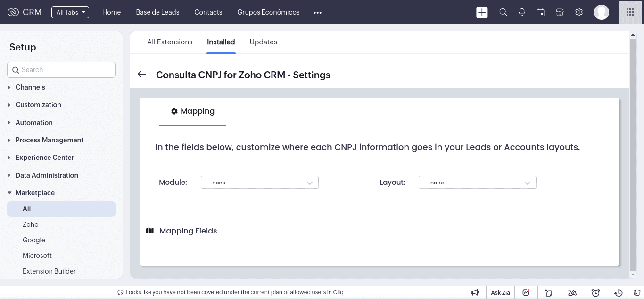Image resolution: width=644 pixels, height=299 pixels.
Task: Click the user profile avatar
Action: click(x=601, y=12)
